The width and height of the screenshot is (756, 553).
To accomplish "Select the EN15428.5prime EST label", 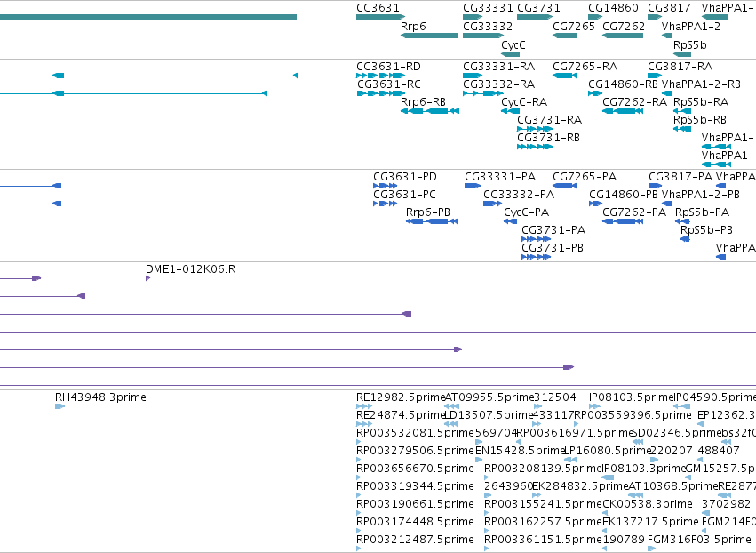I will pyautogui.click(x=520, y=451).
